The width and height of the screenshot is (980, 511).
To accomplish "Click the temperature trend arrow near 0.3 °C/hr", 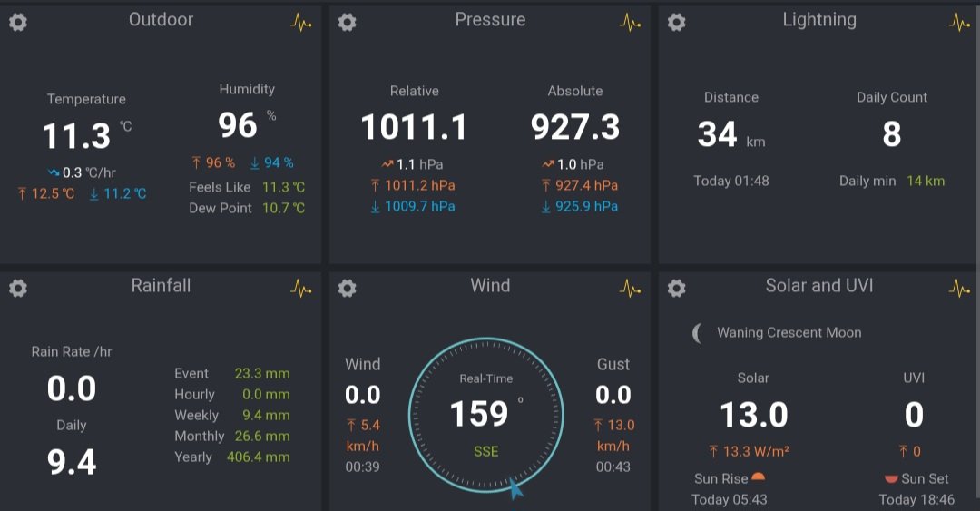I will 54,172.
